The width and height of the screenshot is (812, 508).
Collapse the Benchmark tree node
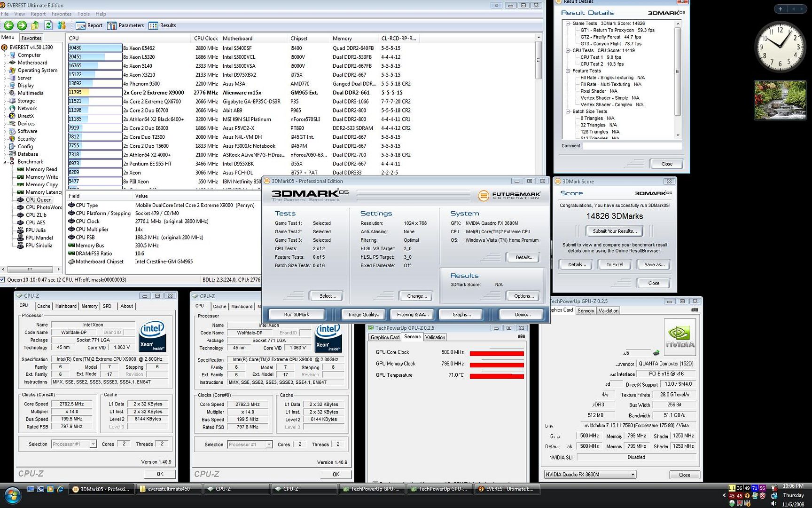5,162
